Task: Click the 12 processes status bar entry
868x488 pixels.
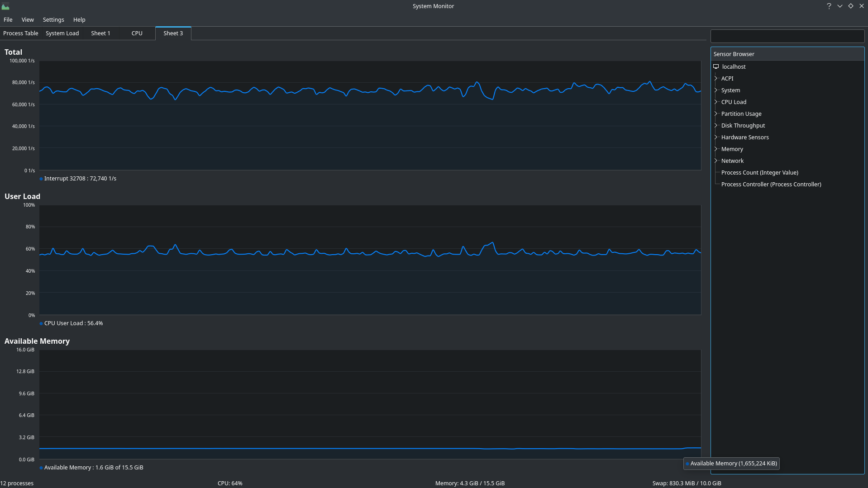Action: click(x=17, y=483)
